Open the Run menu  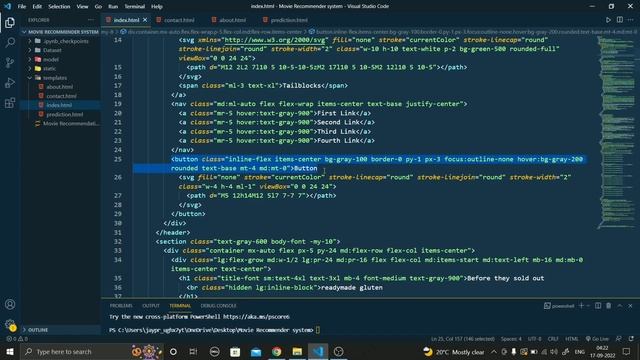click(x=113, y=7)
